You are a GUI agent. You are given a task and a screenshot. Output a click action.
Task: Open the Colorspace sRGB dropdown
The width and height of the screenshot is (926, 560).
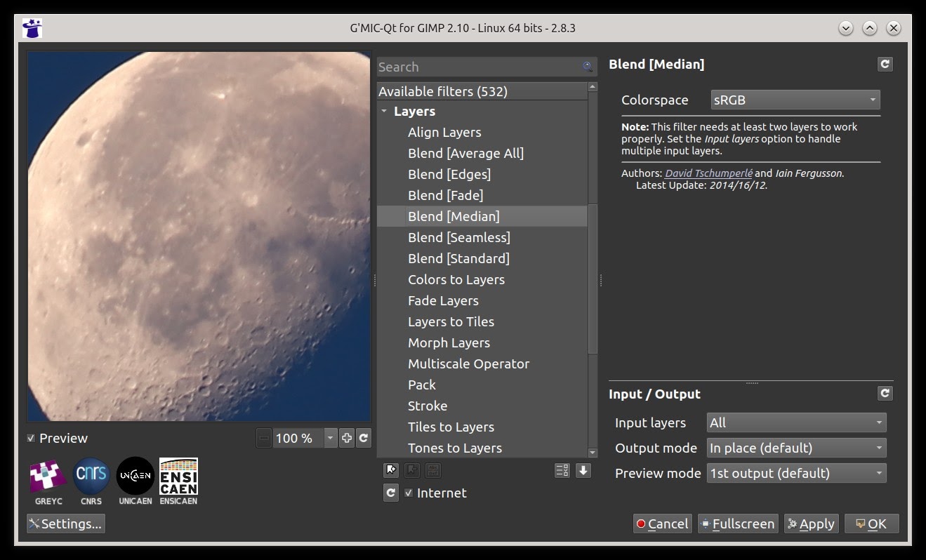pos(795,100)
